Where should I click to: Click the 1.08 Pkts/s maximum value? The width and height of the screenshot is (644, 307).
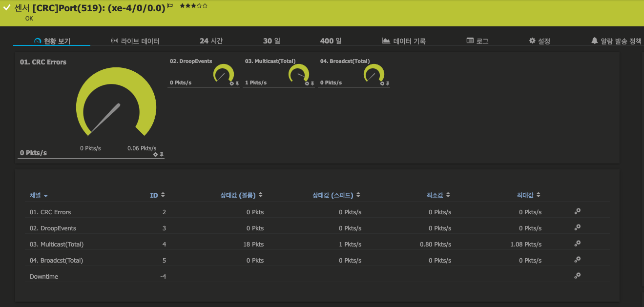526,245
